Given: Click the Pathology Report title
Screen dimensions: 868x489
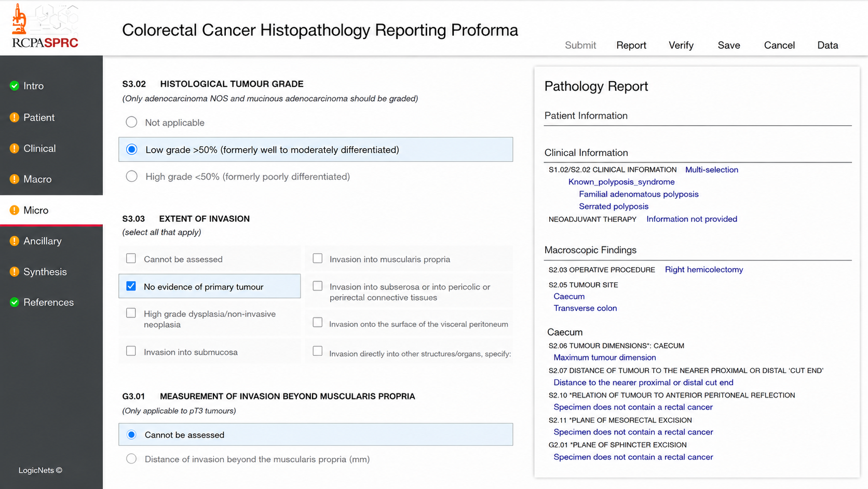Looking at the screenshot, I should point(596,86).
